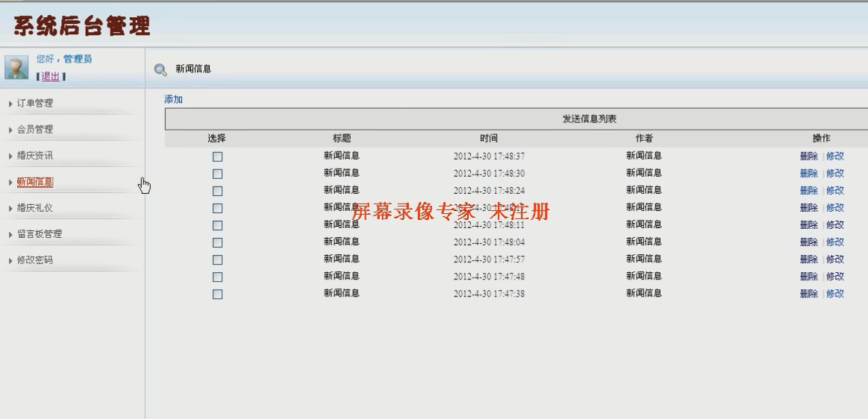Viewport: 868px width, 419px height.
Task: Click the magnifier icon beside 新闻信息 heading
Action: [x=160, y=69]
